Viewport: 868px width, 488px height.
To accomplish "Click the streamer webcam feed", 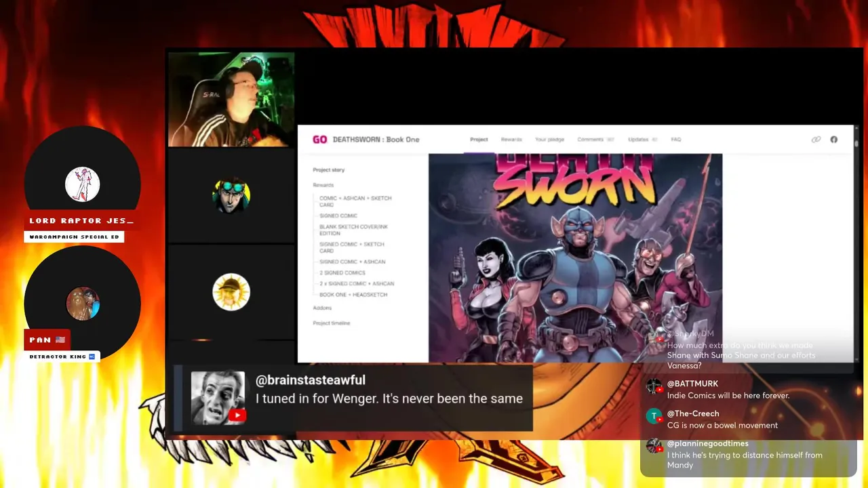I will pos(231,100).
